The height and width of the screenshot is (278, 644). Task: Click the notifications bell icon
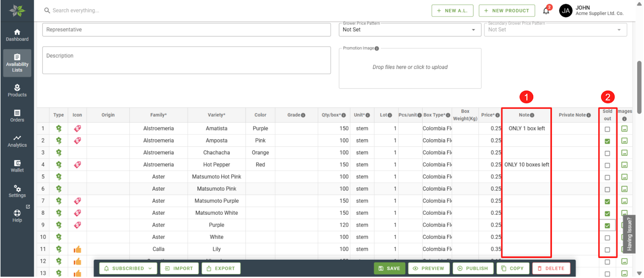(x=546, y=11)
